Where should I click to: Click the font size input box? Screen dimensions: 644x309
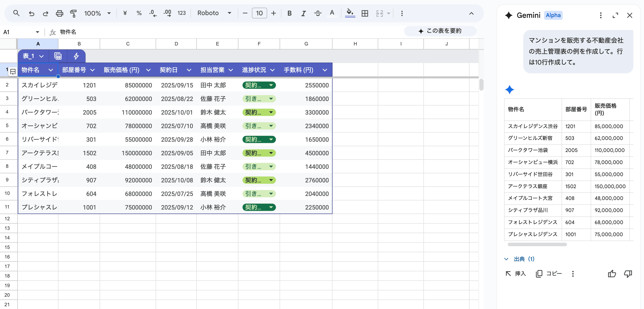click(x=259, y=13)
